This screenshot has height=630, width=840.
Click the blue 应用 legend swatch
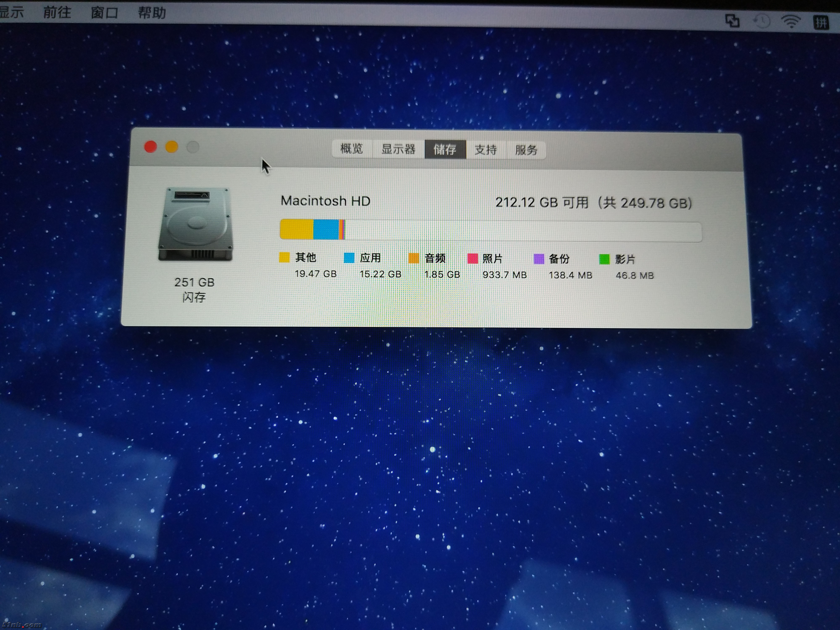coord(349,258)
